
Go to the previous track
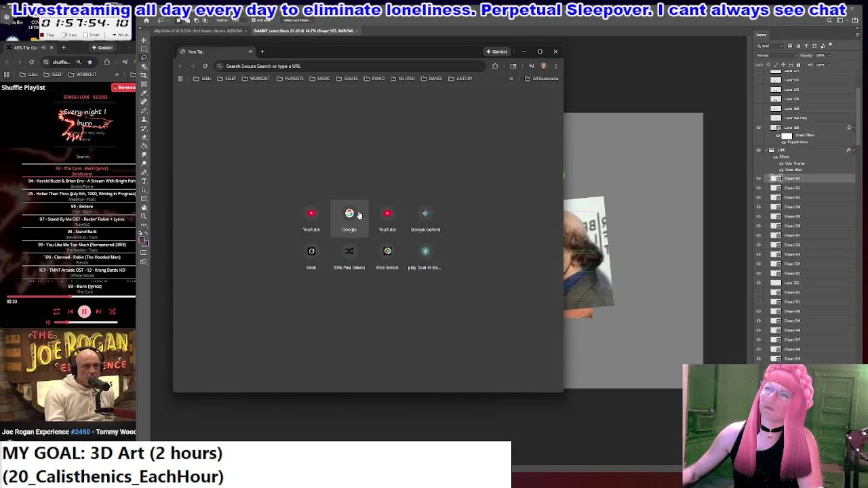coord(71,312)
